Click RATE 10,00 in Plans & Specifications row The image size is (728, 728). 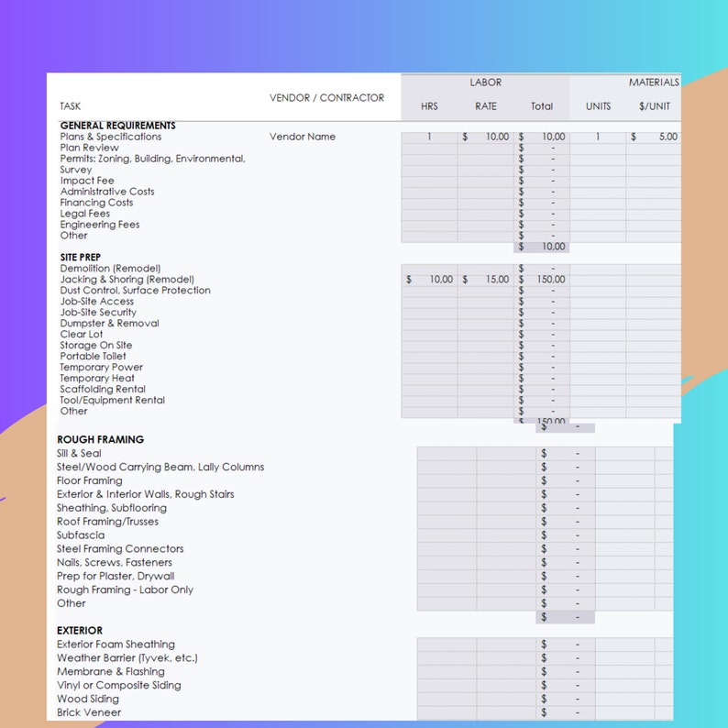pos(486,137)
